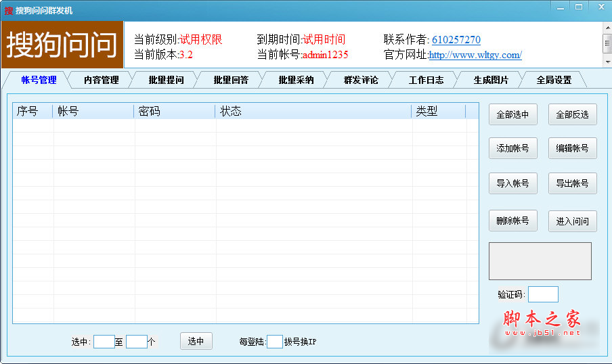Viewport: 612px width, 364px height.
Task: Close the 搜狗问问群发机 window
Action: 601,7
